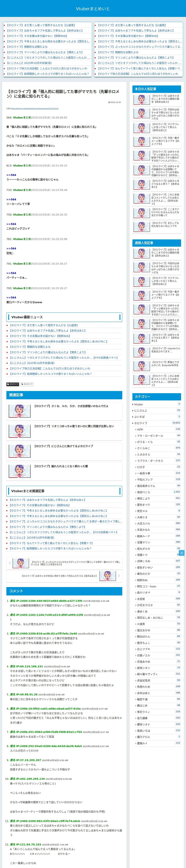Open the 星街すいせい subcategory
The width and height of the screenshot is (186, 868).
click(x=158, y=567)
